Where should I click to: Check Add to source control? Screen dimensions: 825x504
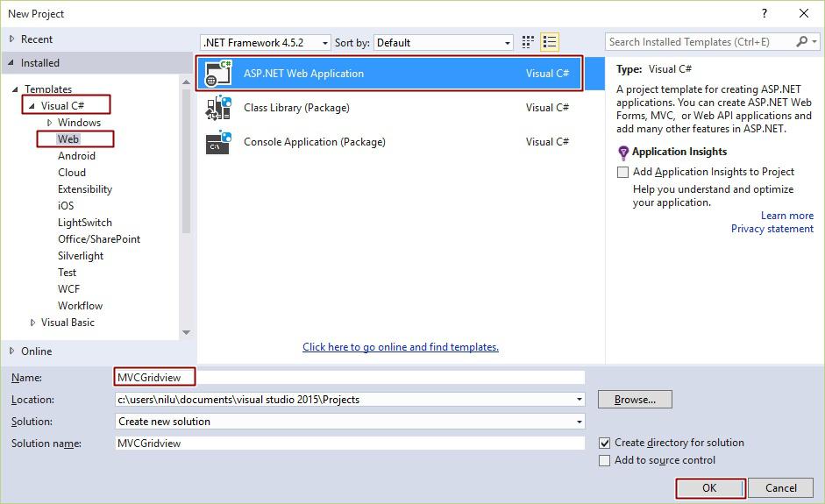(x=605, y=460)
